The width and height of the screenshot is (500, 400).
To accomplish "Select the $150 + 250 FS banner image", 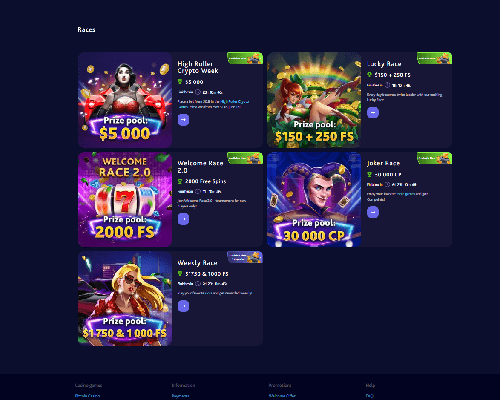I will coord(314,100).
